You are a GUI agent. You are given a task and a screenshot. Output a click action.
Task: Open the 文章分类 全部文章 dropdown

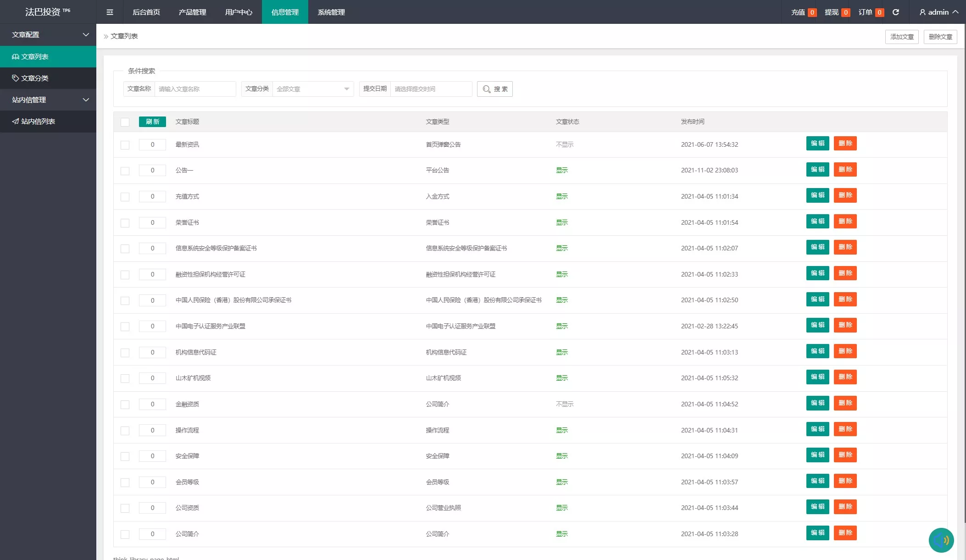[313, 89]
